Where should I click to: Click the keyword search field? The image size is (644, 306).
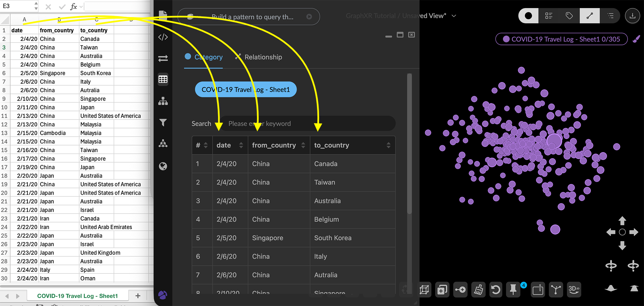(307, 124)
